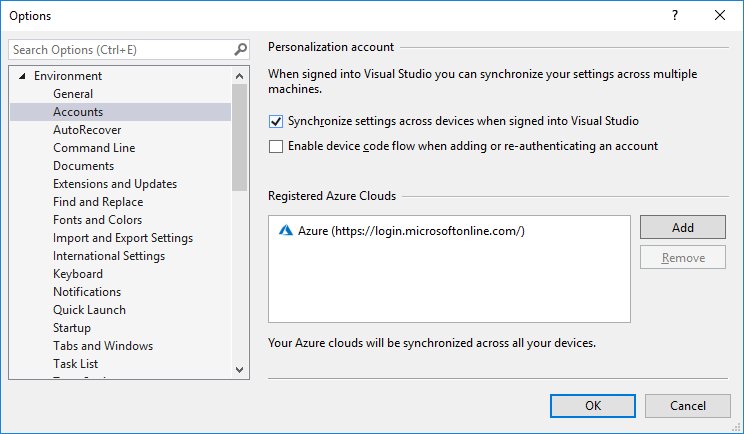Select Quick Launch options
The width and height of the screenshot is (744, 434).
(90, 310)
